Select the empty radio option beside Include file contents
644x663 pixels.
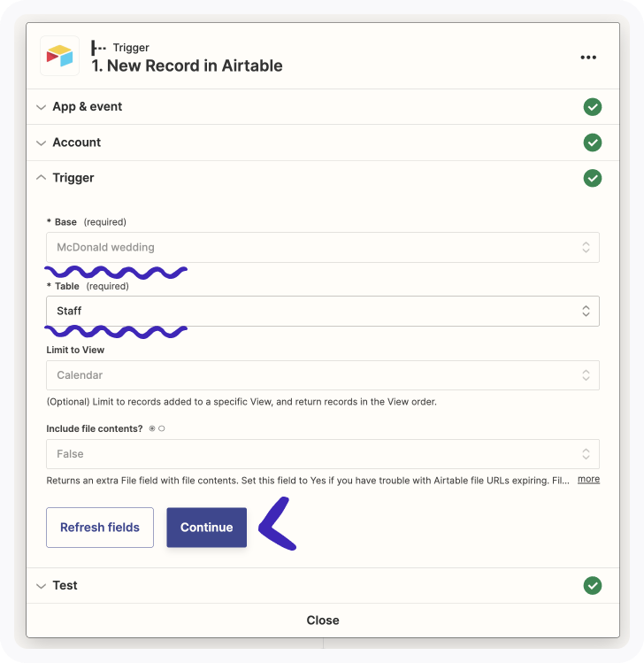point(162,428)
